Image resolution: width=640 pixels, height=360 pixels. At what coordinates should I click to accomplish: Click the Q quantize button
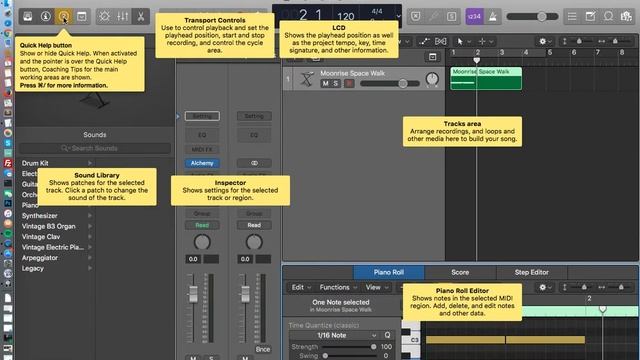(x=387, y=335)
